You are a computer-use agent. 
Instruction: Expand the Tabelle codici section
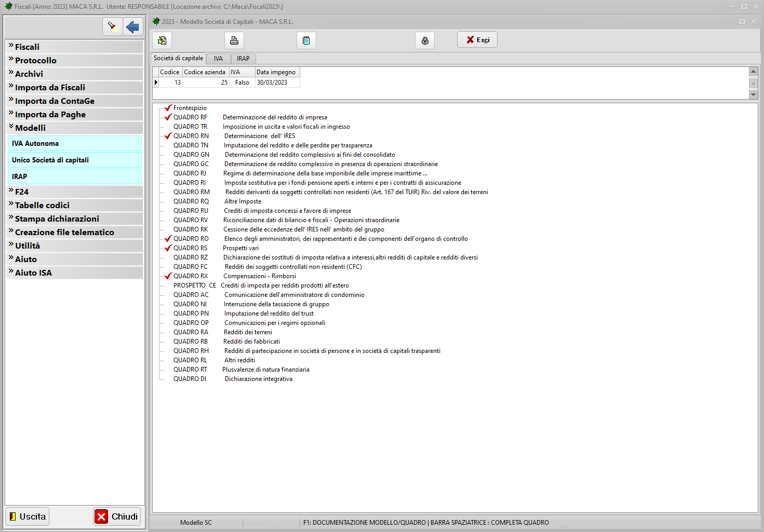pos(42,205)
